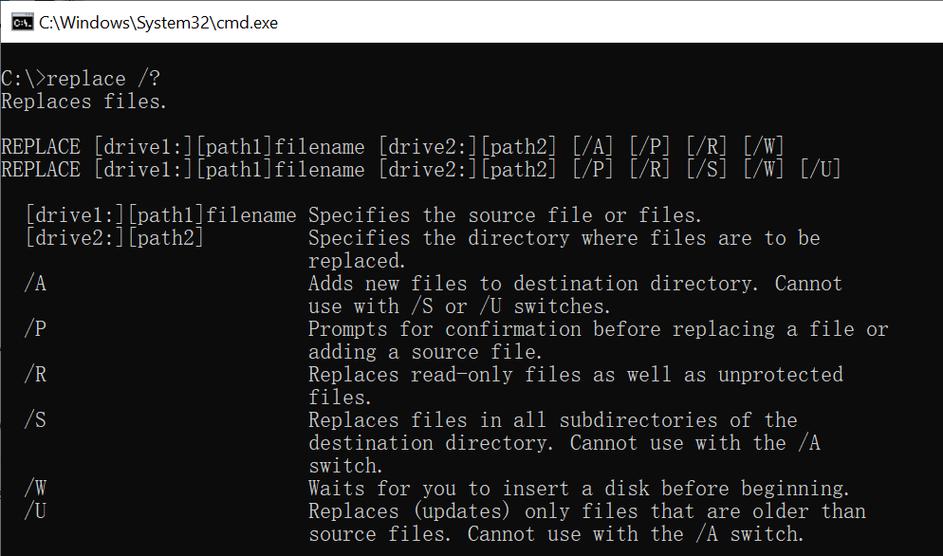The image size is (943, 556).
Task: Click the cmd icon in the title bar
Action: (21, 22)
